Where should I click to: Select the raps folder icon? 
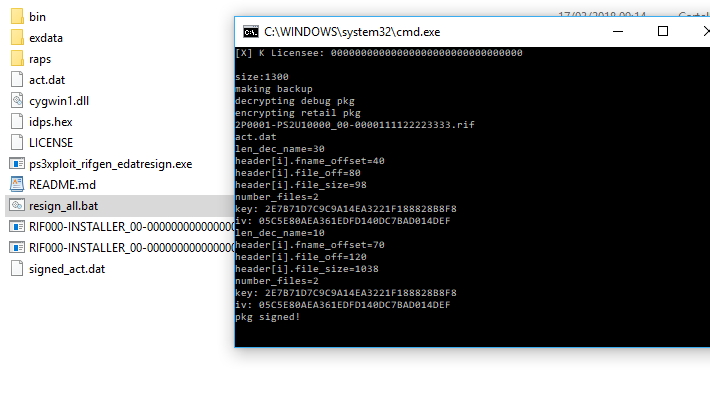pos(17,58)
